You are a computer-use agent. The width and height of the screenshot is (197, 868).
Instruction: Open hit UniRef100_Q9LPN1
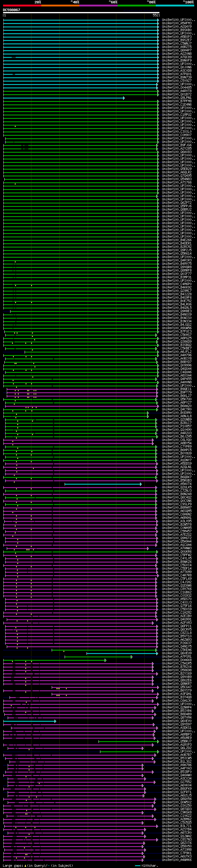[177, 98]
